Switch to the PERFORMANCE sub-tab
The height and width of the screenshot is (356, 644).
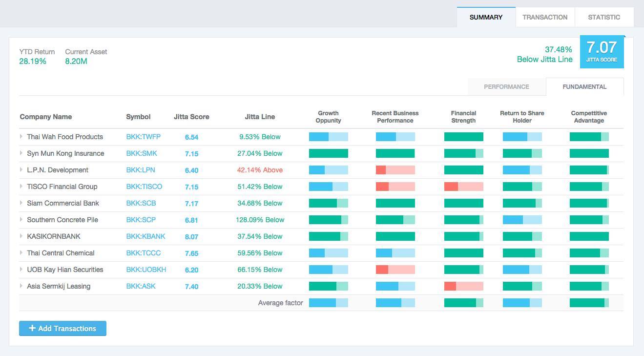point(506,86)
